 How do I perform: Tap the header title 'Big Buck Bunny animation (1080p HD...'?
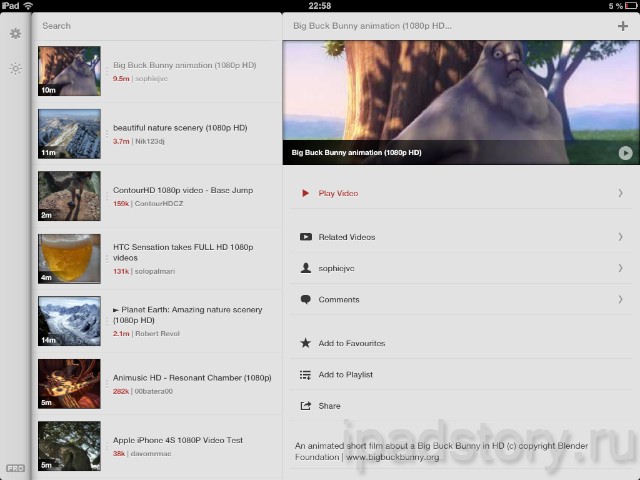tap(372, 26)
